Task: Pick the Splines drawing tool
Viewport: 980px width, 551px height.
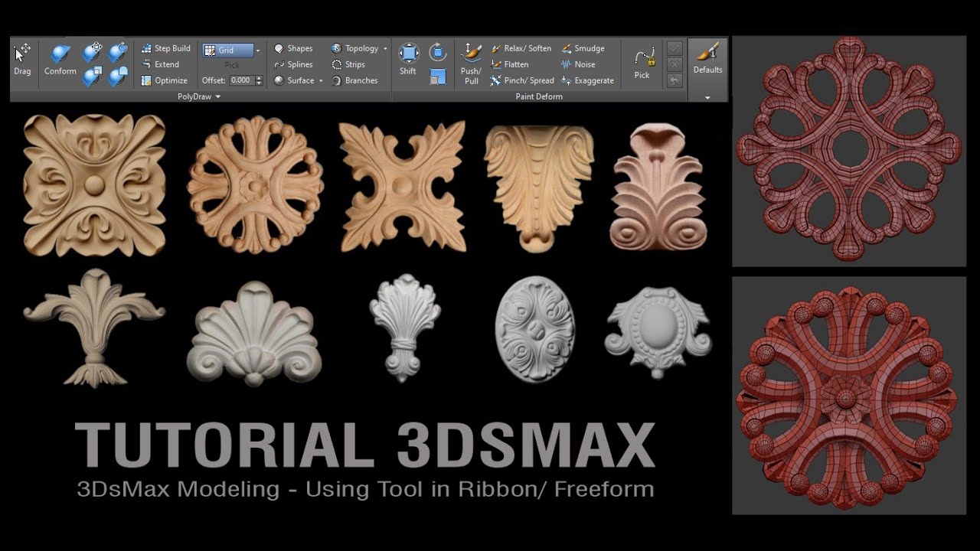Action: click(293, 64)
